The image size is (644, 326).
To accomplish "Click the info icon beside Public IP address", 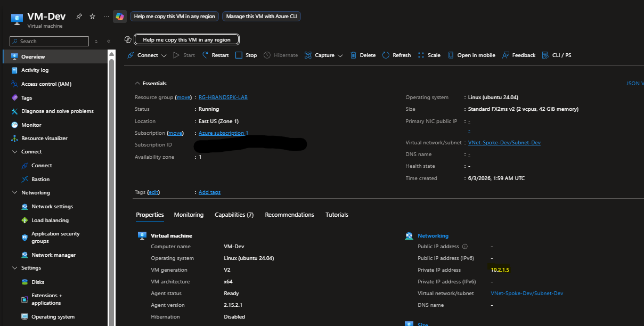I will click(465, 247).
